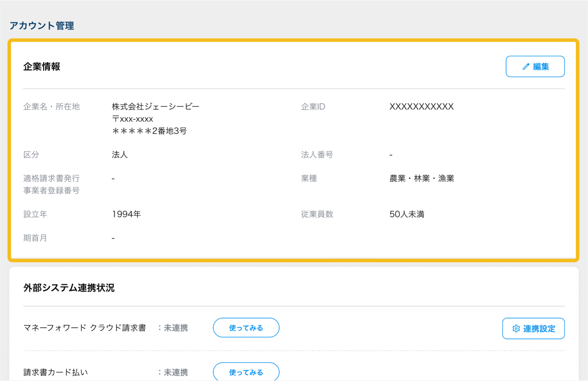Click 未連携 status for 請求書カード払い
The width and height of the screenshot is (588, 381).
[x=175, y=372]
